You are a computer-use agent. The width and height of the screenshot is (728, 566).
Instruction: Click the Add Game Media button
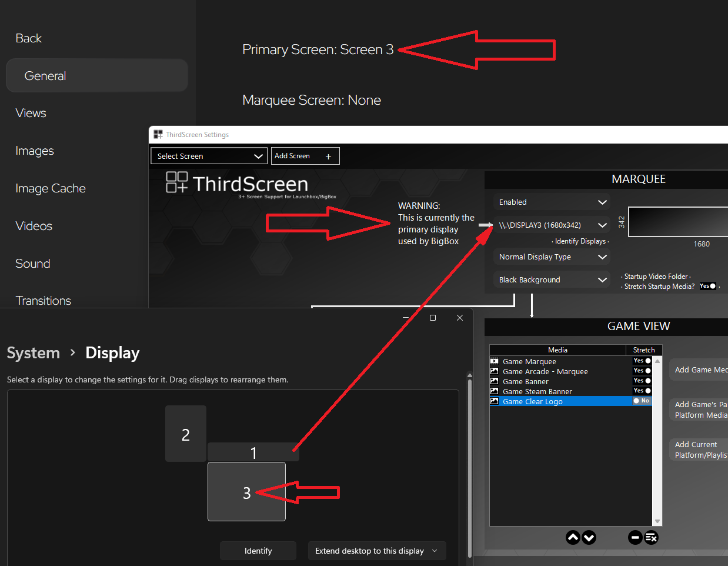(x=699, y=369)
